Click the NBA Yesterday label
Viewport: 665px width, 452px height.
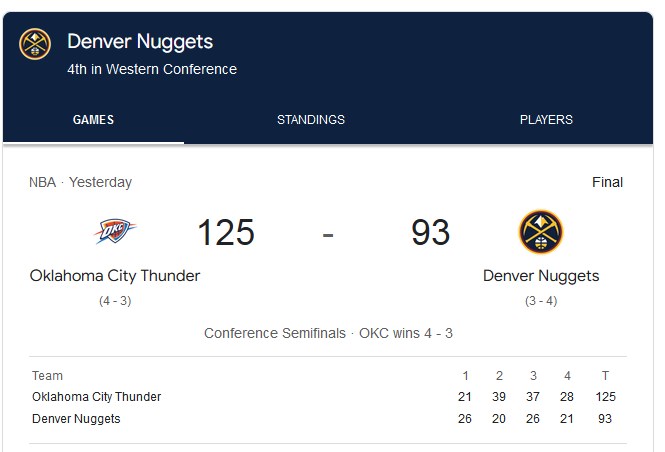81,182
